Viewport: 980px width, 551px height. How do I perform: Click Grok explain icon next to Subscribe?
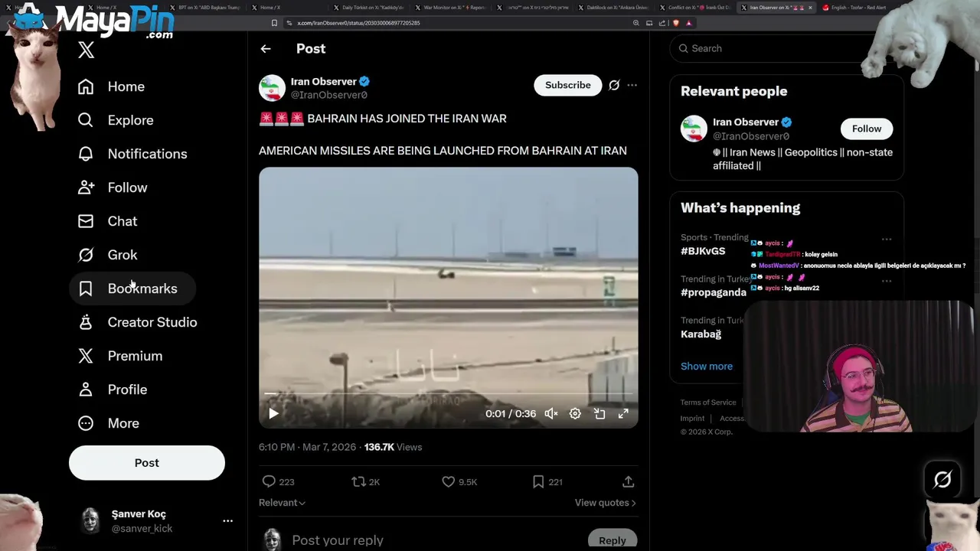(614, 85)
